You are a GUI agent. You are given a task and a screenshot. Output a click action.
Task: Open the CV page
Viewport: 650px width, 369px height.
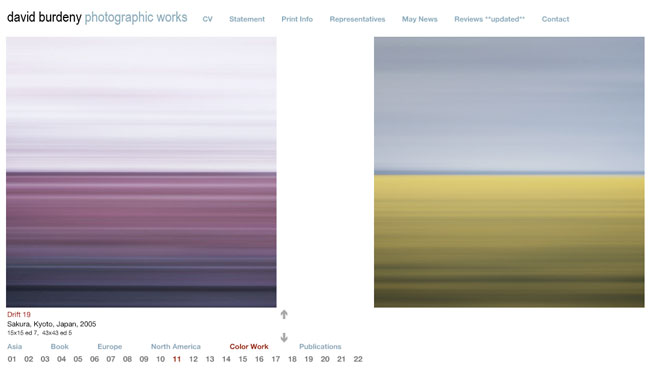207,19
